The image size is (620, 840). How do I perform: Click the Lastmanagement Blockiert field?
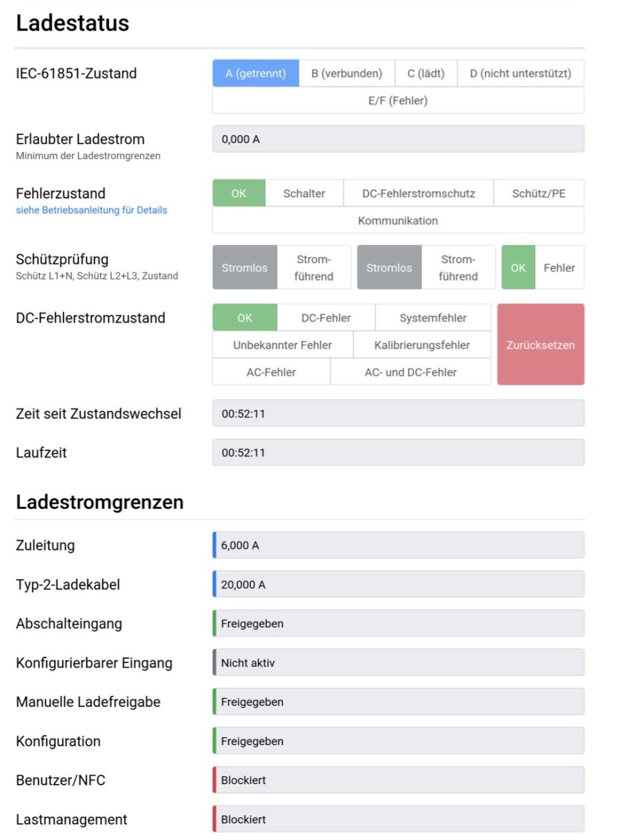tap(397, 820)
